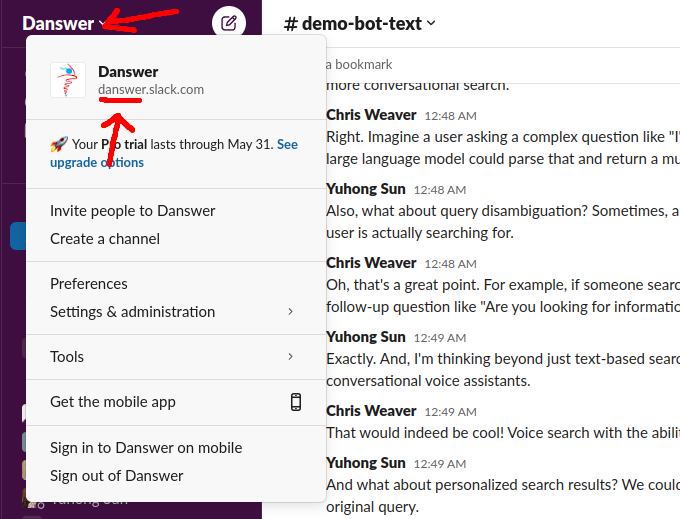Click the Tools menu item
The image size is (680, 519).
click(x=67, y=357)
